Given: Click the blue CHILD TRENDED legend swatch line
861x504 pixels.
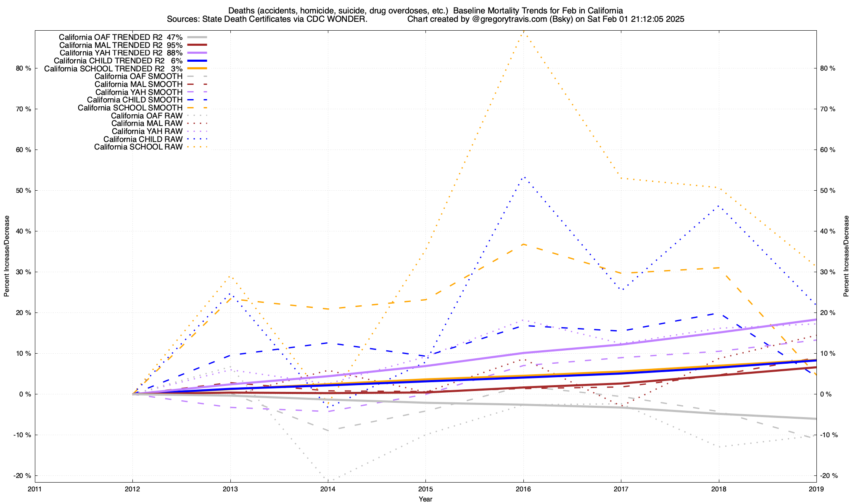Looking at the screenshot, I should click(x=197, y=61).
